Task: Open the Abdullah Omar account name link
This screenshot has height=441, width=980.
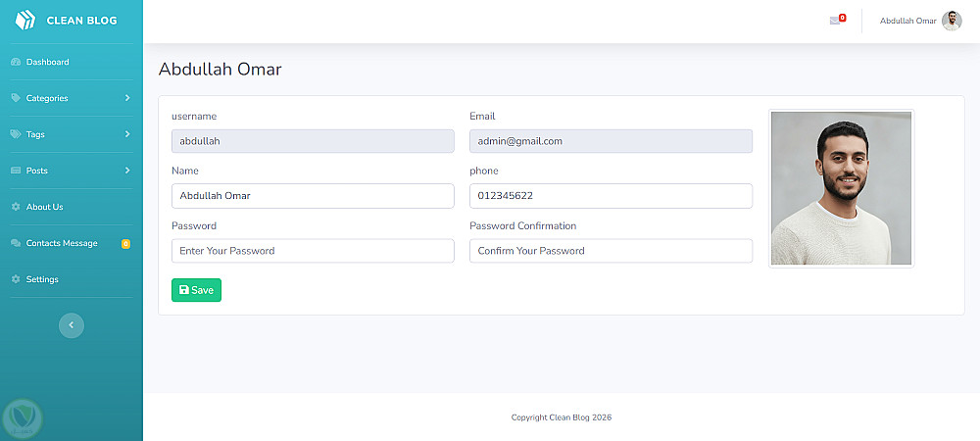Action: (907, 21)
